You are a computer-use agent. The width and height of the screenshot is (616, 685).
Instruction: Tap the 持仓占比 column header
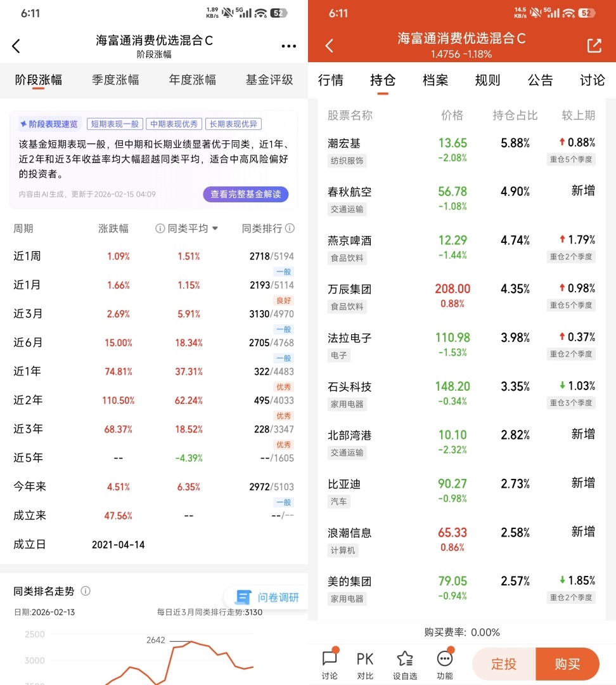(x=515, y=115)
